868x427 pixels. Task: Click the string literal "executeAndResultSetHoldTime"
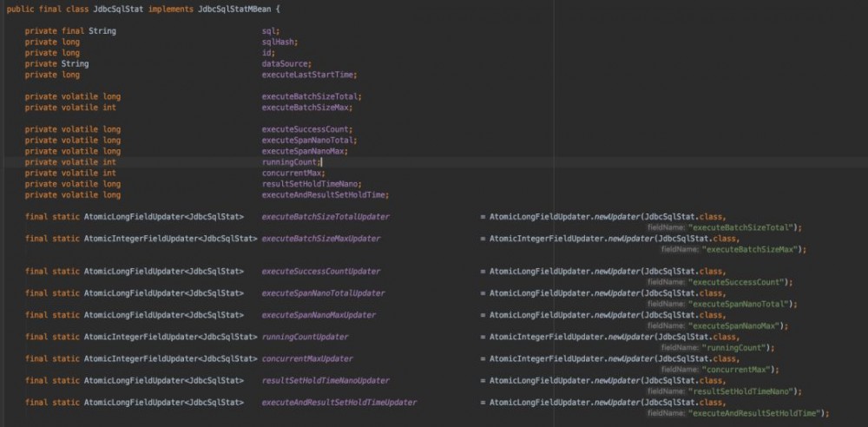tap(754, 413)
